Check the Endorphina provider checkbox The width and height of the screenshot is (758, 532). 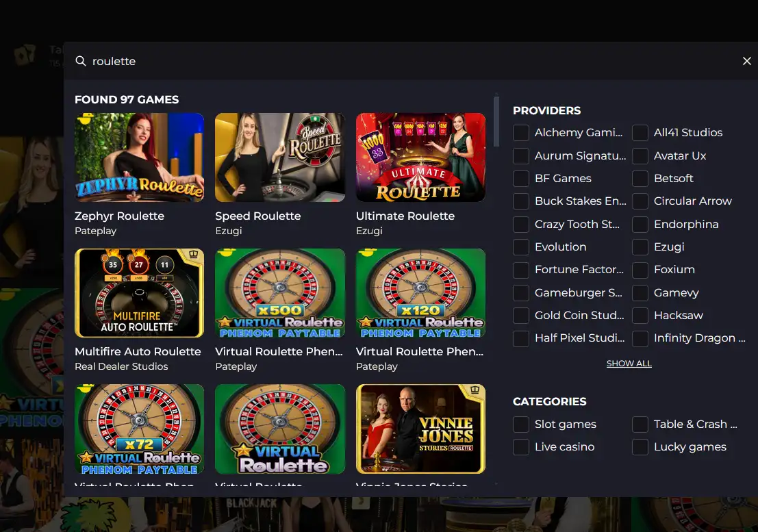tap(640, 224)
